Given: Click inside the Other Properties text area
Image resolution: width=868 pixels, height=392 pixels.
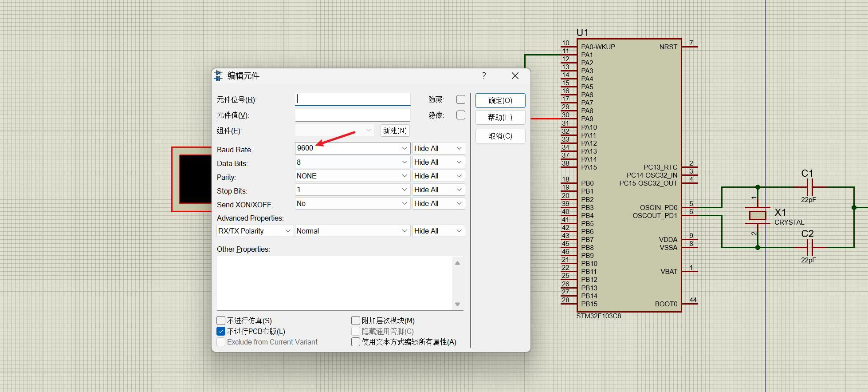Looking at the screenshot, I should [x=335, y=283].
